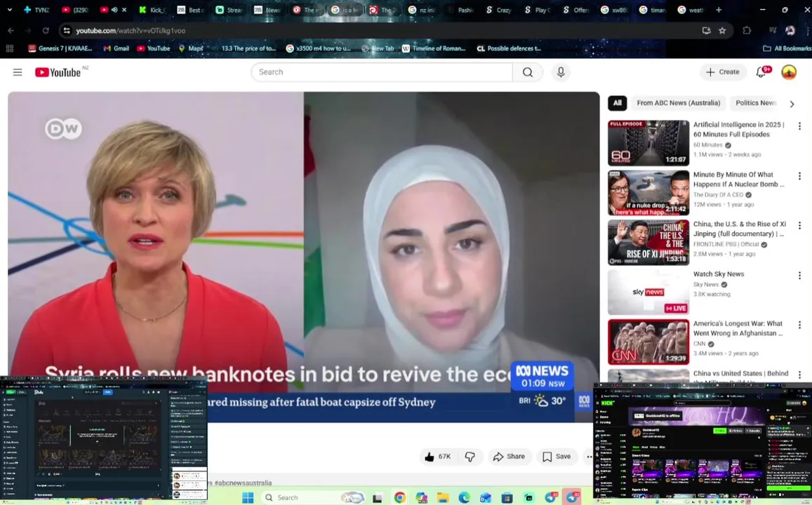Switch to the weather browser tab
The height and width of the screenshot is (505, 812).
691,10
